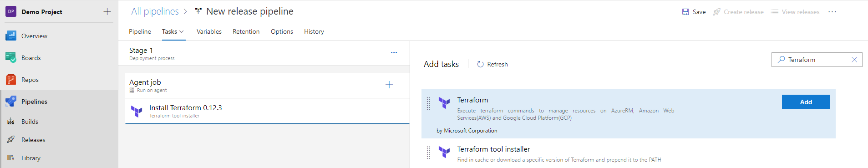Screen dimensions: 868x168
Task: Open the top-right more options ellipsis
Action: click(832, 12)
